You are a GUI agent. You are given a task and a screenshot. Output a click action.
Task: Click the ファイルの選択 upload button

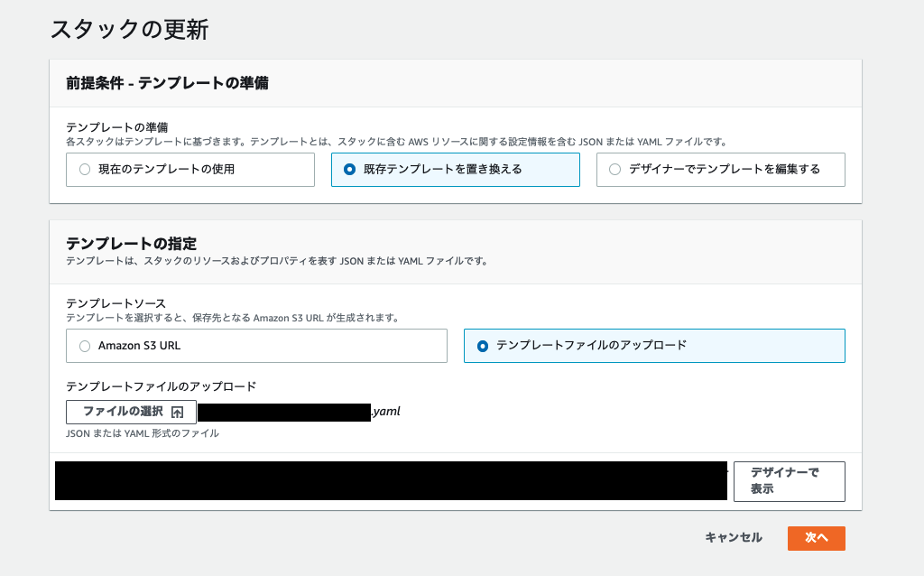point(131,412)
